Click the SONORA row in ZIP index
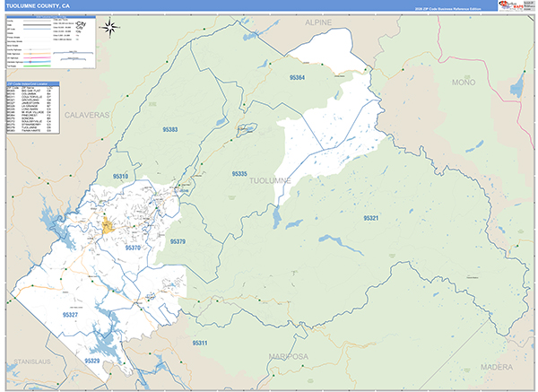 [x=29, y=118]
